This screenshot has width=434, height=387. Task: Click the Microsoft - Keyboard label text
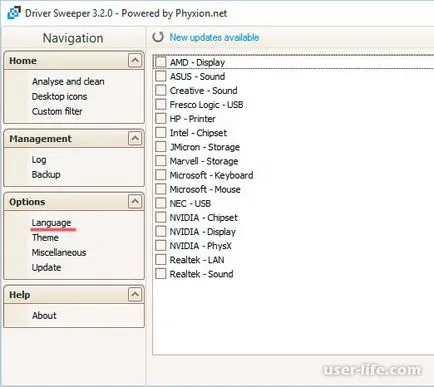pyautogui.click(x=211, y=175)
